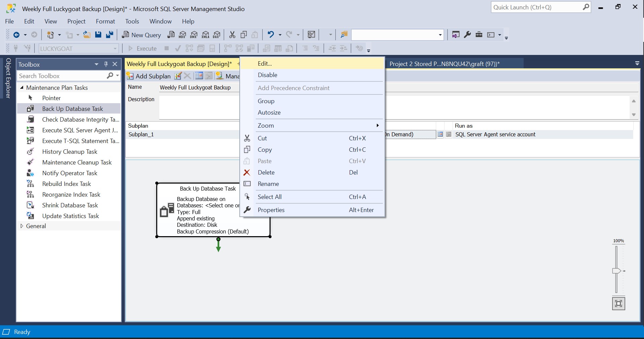
Task: Open the Object Explorer side tab
Action: click(8, 78)
